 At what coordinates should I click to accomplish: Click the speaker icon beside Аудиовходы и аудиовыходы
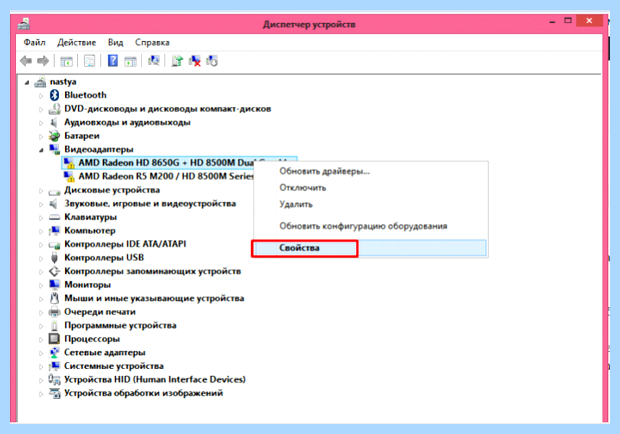[54, 122]
